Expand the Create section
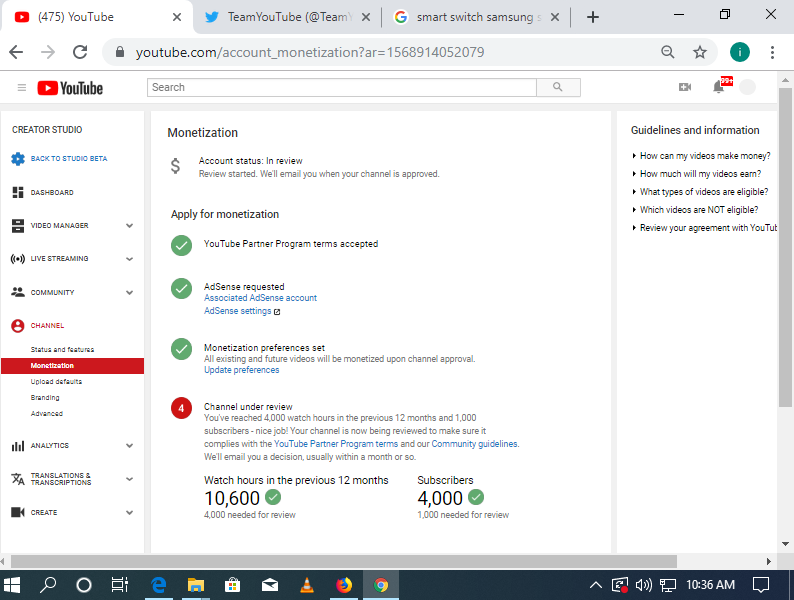794x600 pixels. point(130,512)
